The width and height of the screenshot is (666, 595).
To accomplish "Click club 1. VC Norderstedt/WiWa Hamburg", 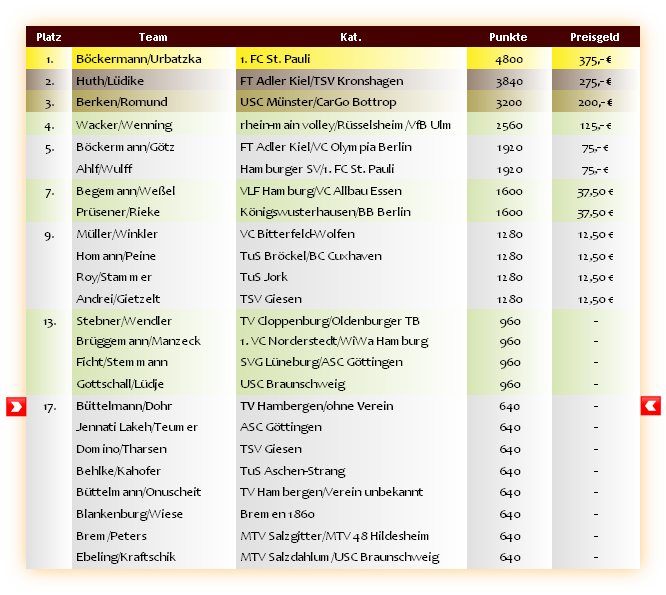I will (x=334, y=342).
